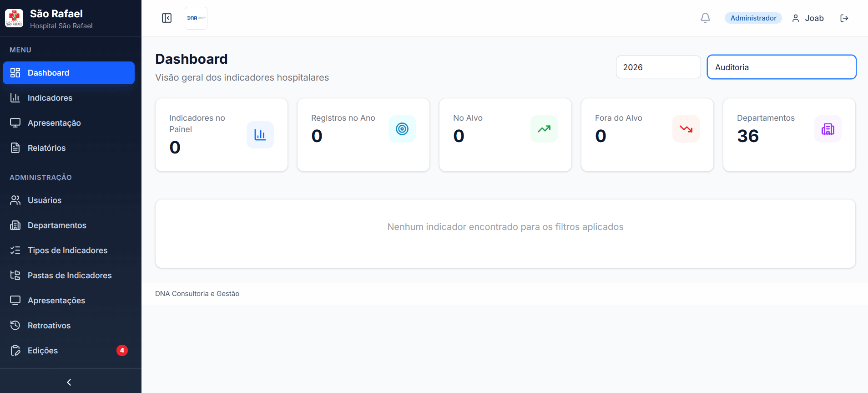Image resolution: width=868 pixels, height=393 pixels.
Task: Click the Administrador role badge
Action: click(x=753, y=18)
